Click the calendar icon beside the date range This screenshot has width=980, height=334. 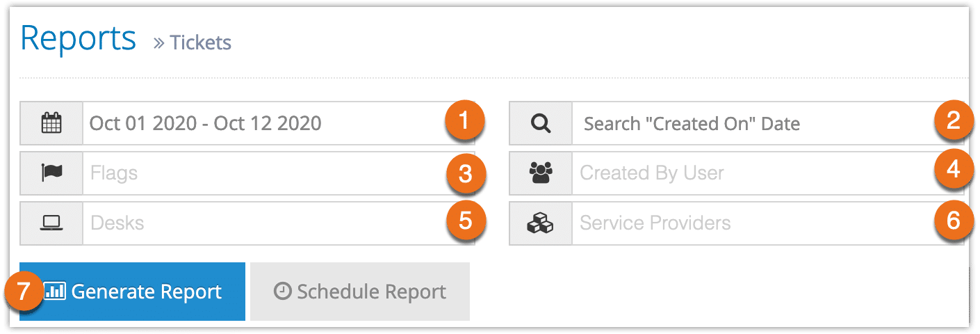pos(51,124)
